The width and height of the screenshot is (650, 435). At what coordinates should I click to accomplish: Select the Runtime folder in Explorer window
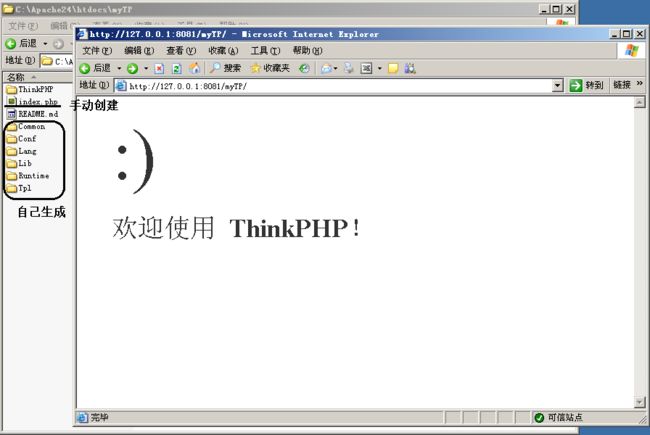point(28,175)
